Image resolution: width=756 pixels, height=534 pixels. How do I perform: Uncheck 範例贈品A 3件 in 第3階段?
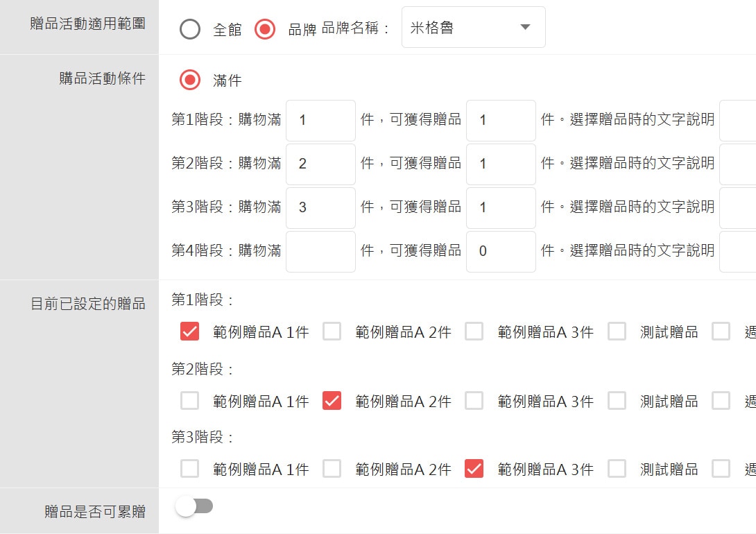(474, 468)
